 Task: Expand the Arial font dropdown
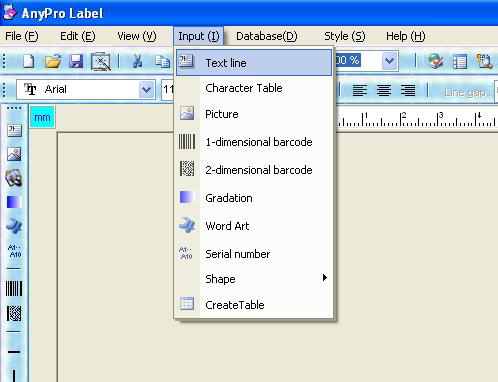146,89
